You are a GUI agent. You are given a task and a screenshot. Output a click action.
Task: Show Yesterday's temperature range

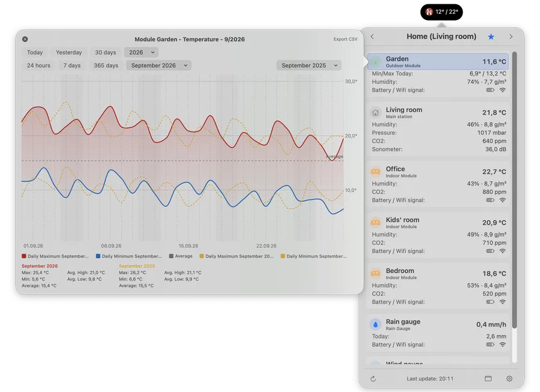tap(69, 52)
